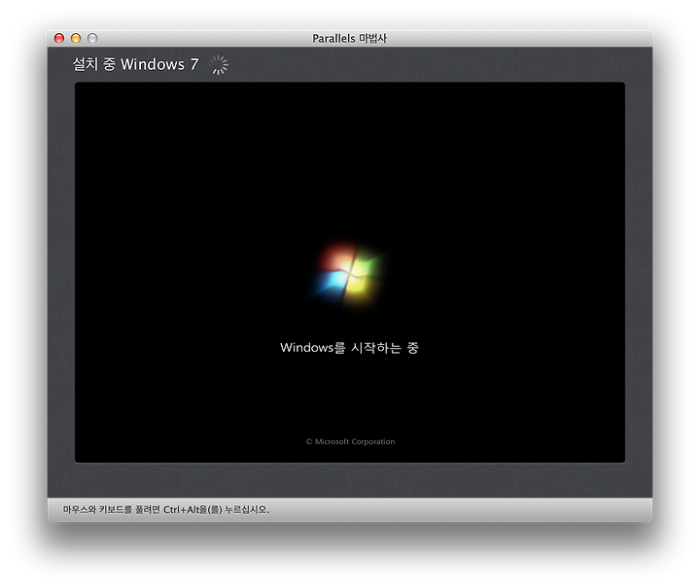Image resolution: width=700 pixels, height=588 pixels.
Task: Click the Ctrl+Alt release hint in status bar
Action: click(x=166, y=509)
